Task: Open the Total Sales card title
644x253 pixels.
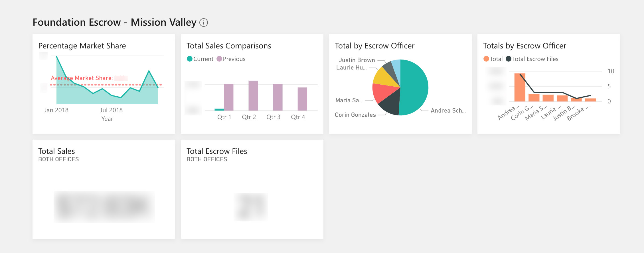Action: 56,151
